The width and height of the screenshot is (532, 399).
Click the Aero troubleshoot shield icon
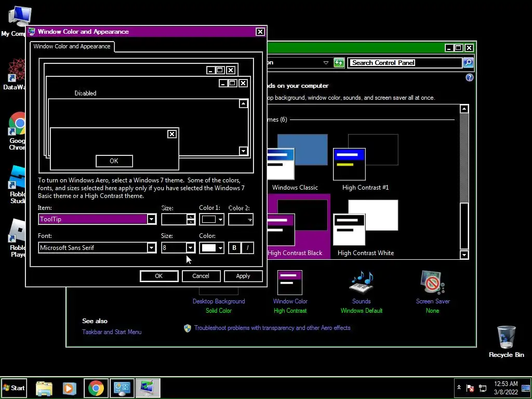pyautogui.click(x=187, y=328)
